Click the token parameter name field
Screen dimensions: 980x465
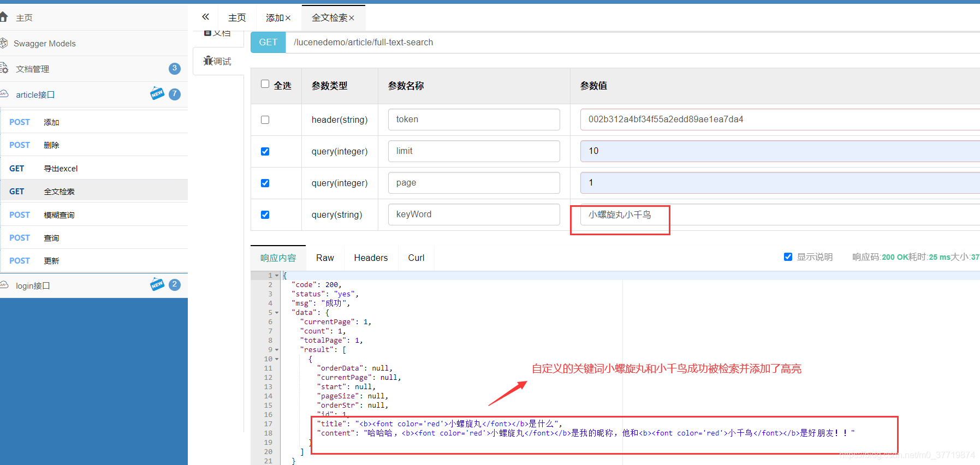click(x=474, y=120)
